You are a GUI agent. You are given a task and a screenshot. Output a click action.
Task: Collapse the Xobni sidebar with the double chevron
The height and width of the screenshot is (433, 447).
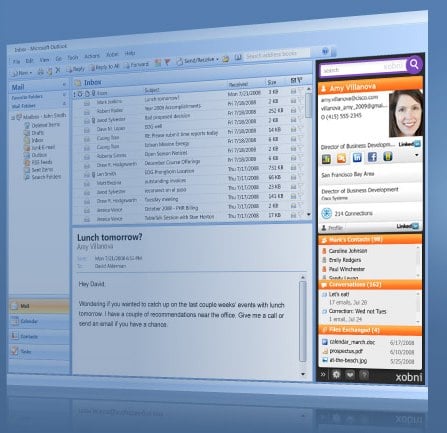[x=323, y=374]
